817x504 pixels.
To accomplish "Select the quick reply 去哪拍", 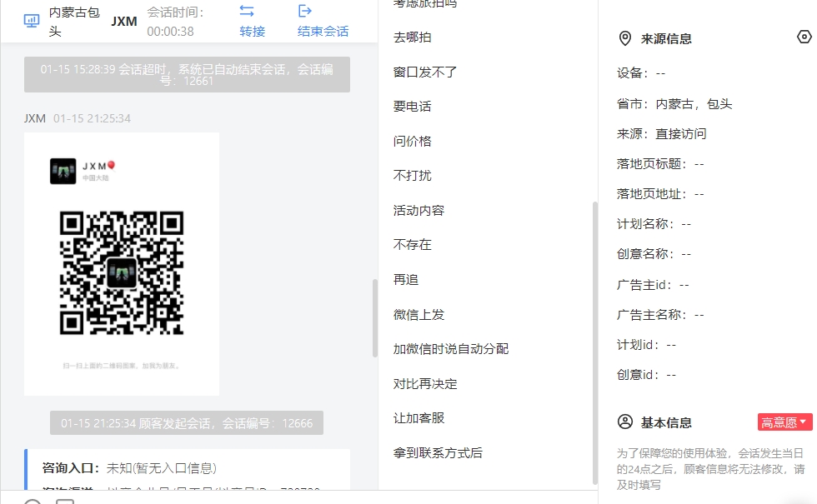I will pyautogui.click(x=412, y=37).
